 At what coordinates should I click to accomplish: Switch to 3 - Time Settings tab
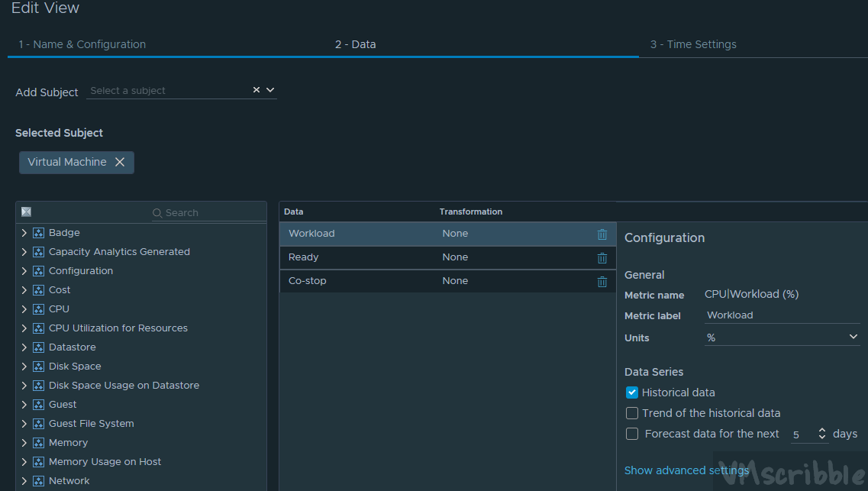[693, 44]
